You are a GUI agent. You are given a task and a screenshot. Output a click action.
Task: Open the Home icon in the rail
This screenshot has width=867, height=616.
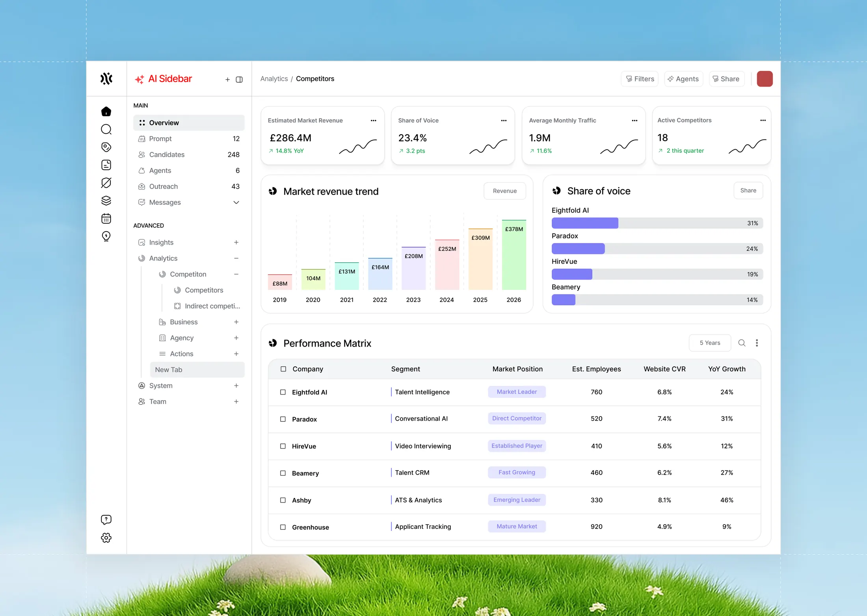(106, 111)
